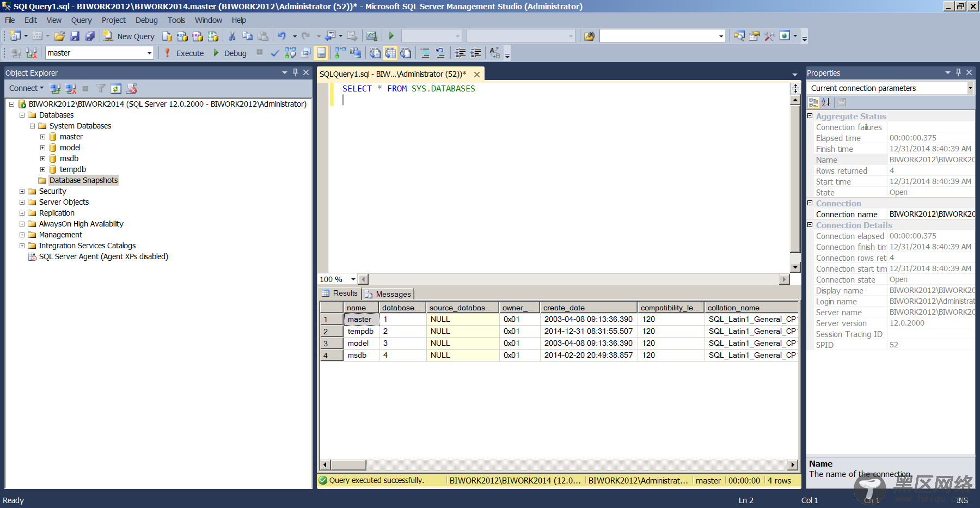This screenshot has height=508, width=980.
Task: Display the estimated execution plan
Action: tap(290, 53)
